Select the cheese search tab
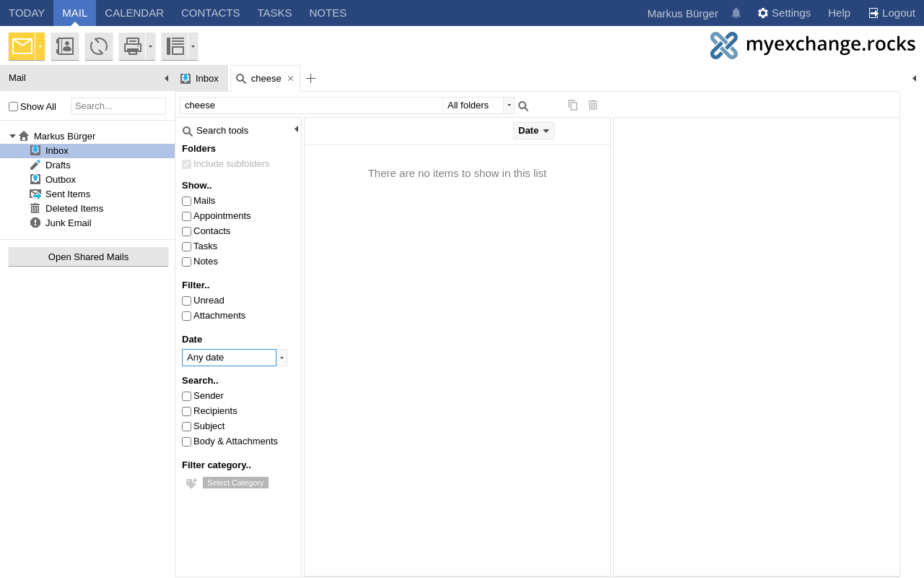 (x=266, y=78)
